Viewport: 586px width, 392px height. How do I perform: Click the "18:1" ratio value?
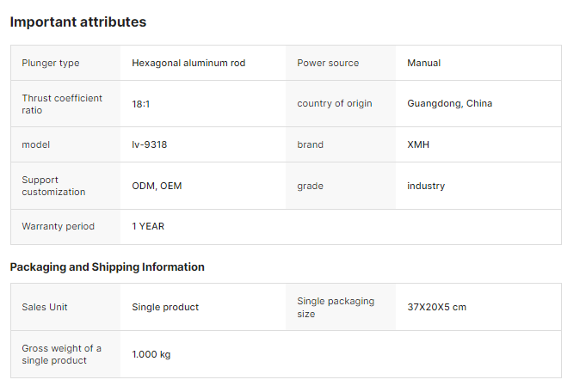click(x=142, y=104)
